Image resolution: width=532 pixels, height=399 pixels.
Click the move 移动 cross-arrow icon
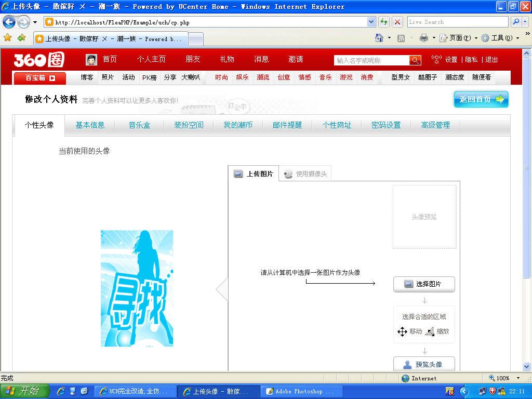point(402,331)
